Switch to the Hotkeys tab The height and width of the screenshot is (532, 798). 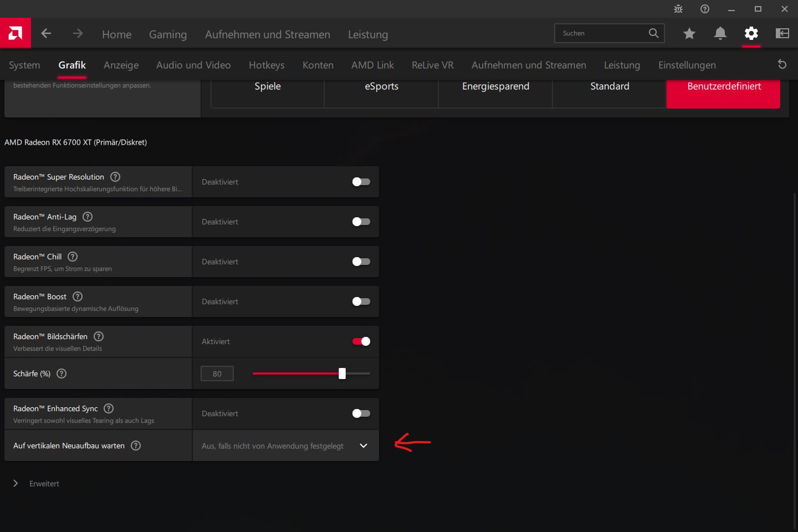[x=267, y=65]
